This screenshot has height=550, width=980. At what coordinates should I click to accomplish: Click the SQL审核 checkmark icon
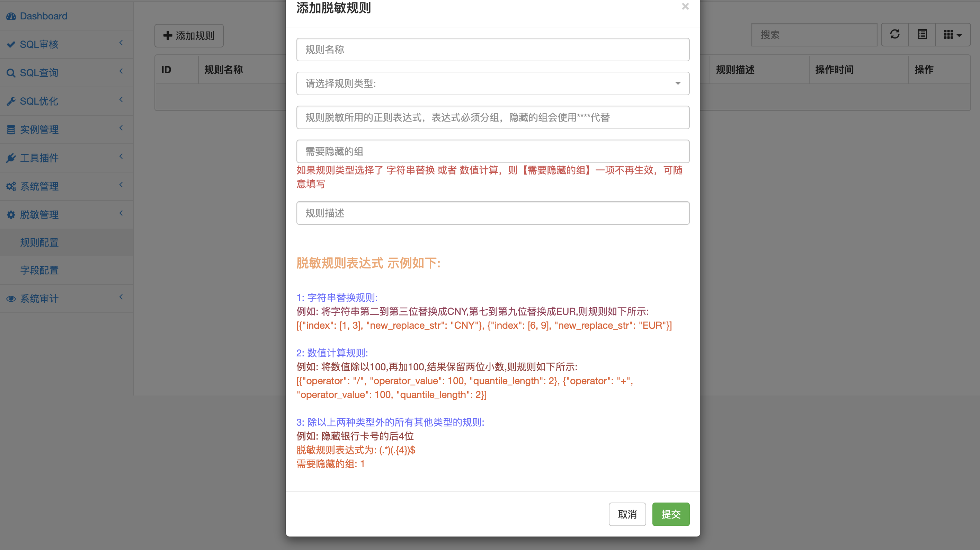pyautogui.click(x=11, y=45)
